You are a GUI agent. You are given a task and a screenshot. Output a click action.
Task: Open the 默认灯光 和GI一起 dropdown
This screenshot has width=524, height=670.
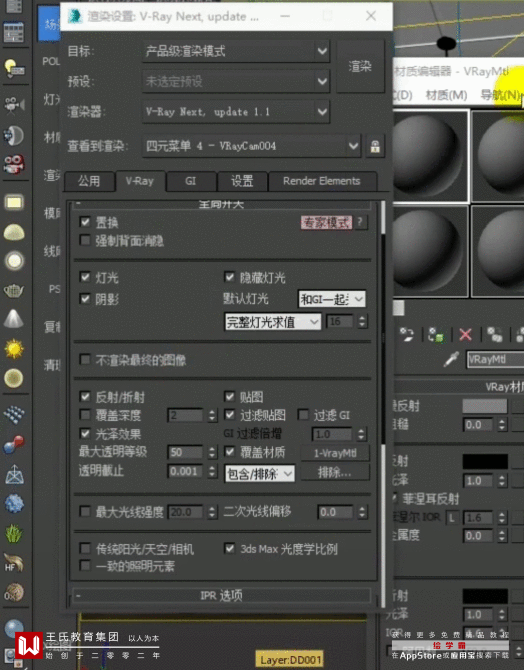332,299
